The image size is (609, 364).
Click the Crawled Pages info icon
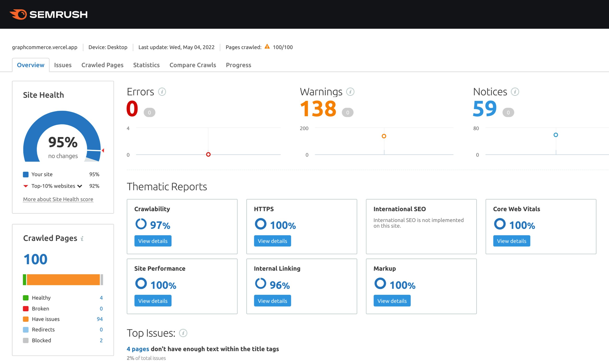[x=82, y=239]
